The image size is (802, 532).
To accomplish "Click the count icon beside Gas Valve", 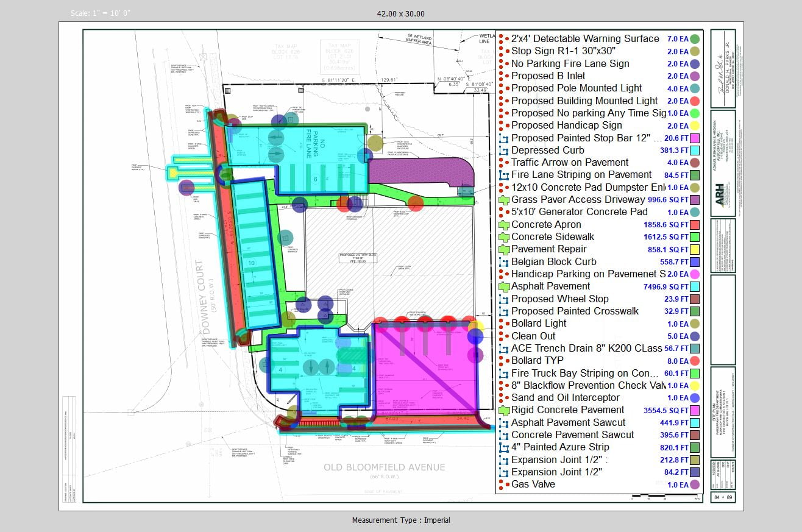I will pos(503,484).
